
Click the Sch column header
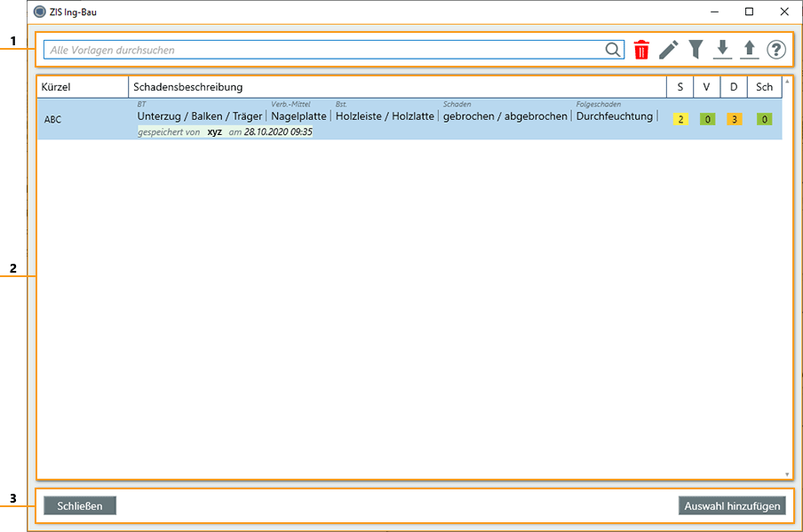click(x=764, y=87)
